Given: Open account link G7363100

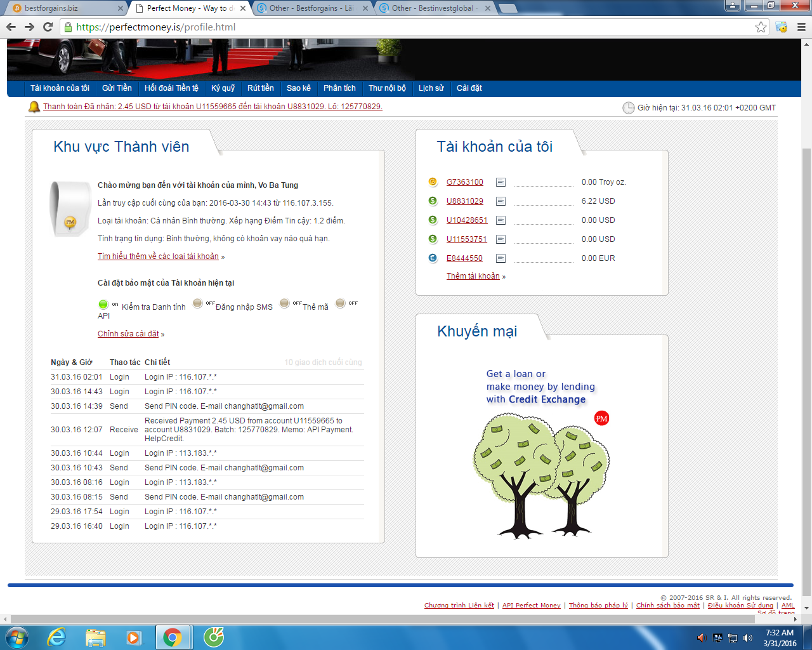Looking at the screenshot, I should 465,182.
